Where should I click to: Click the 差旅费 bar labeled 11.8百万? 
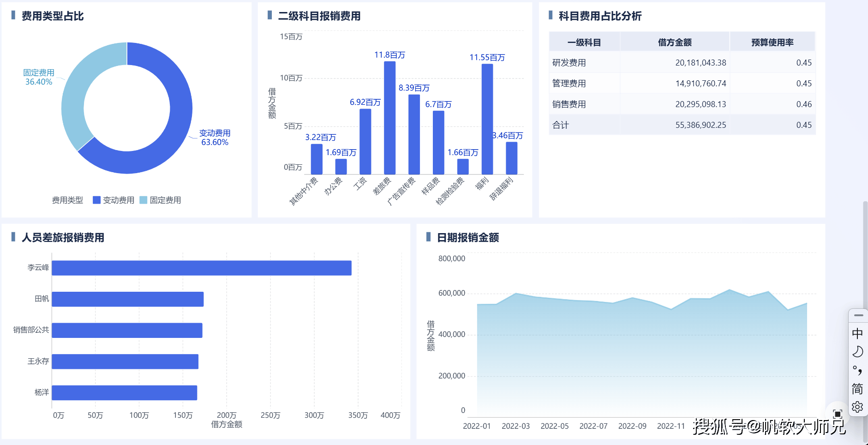point(389,118)
